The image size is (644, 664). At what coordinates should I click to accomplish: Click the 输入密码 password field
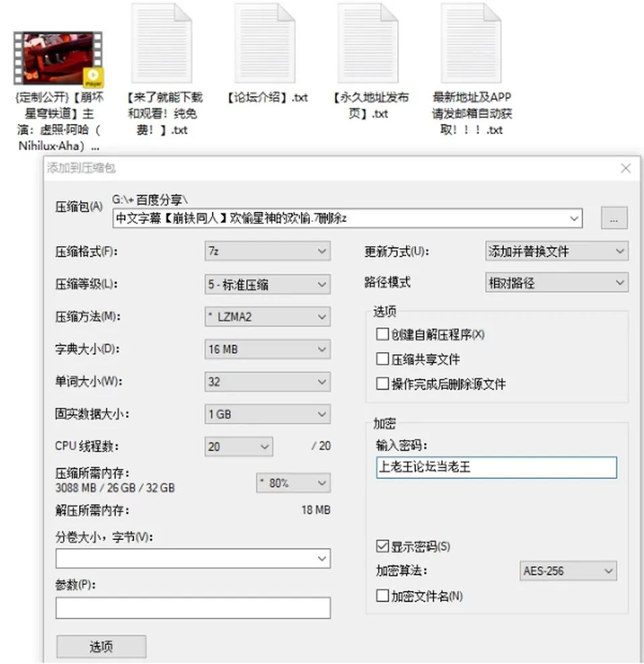click(496, 467)
